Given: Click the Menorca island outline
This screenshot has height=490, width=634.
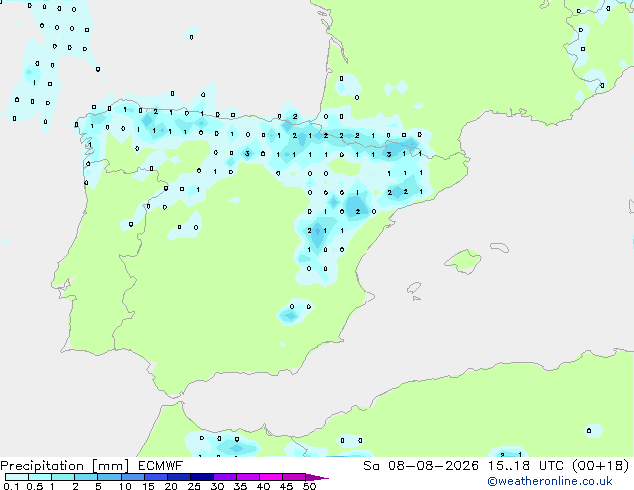Looking at the screenshot, I should pos(500,247).
